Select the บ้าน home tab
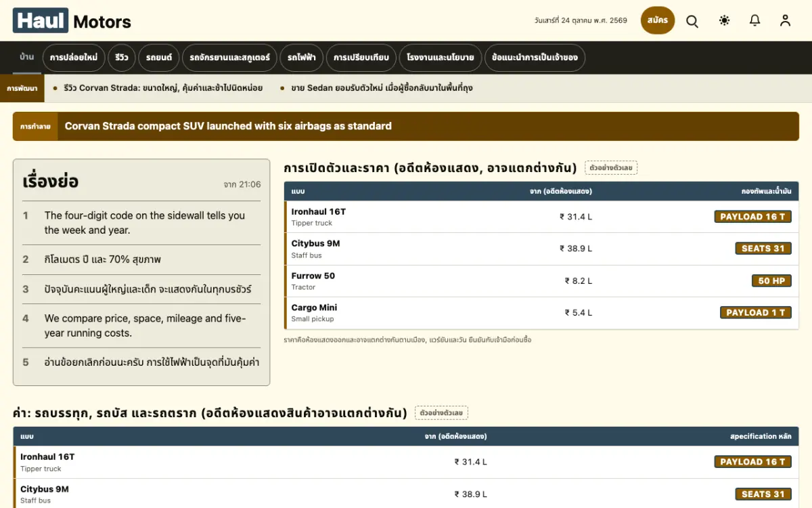This screenshot has height=508, width=812. point(27,57)
